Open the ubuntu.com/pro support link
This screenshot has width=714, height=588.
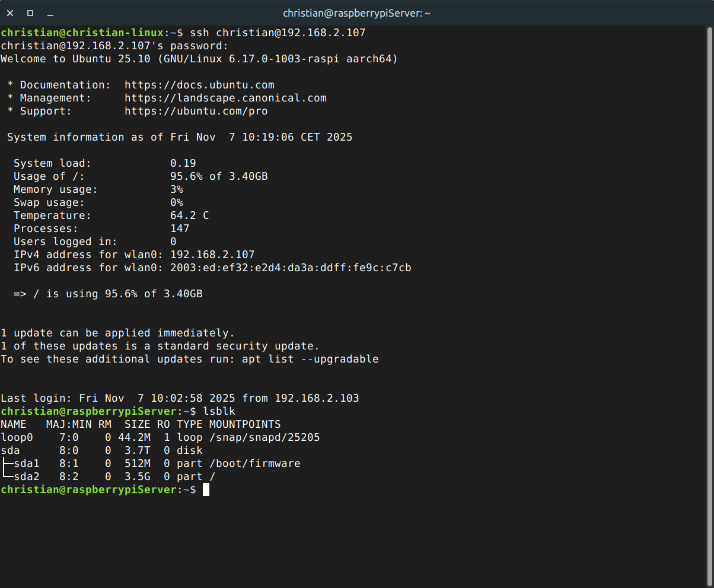click(196, 111)
